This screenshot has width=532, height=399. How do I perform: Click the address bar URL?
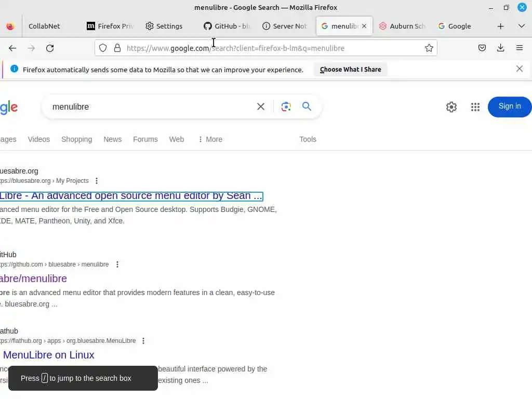235,48
